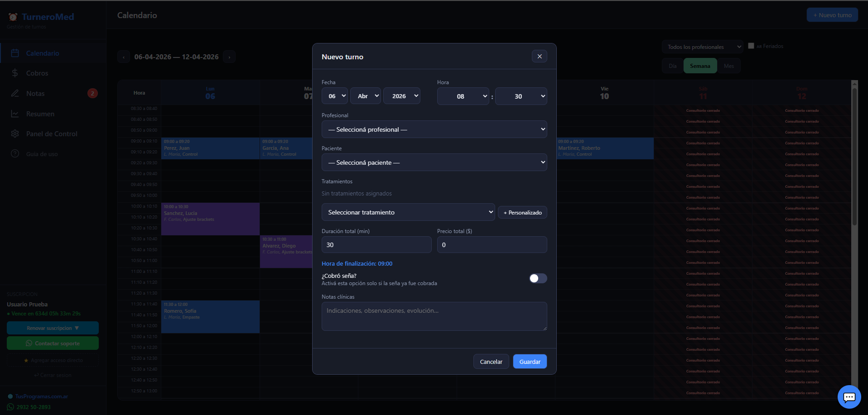Open the chat bubble support widget
The width and height of the screenshot is (868, 415).
[849, 397]
